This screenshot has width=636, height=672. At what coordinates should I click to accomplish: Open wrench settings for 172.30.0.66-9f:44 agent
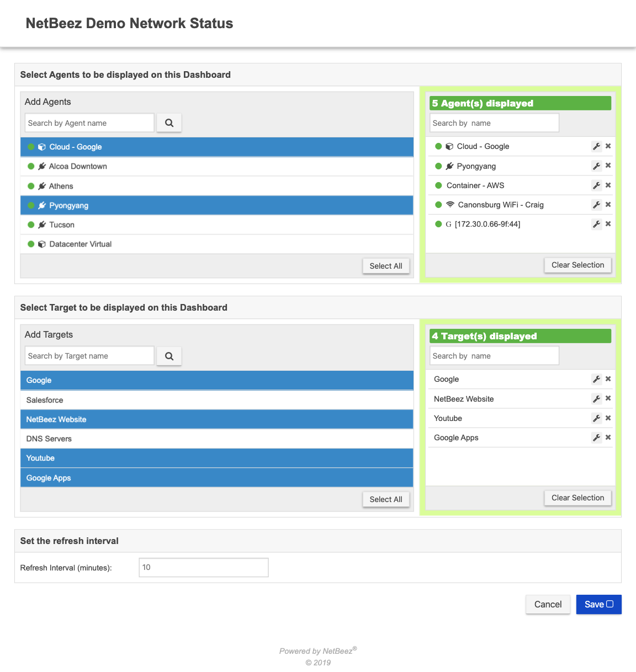pyautogui.click(x=596, y=224)
